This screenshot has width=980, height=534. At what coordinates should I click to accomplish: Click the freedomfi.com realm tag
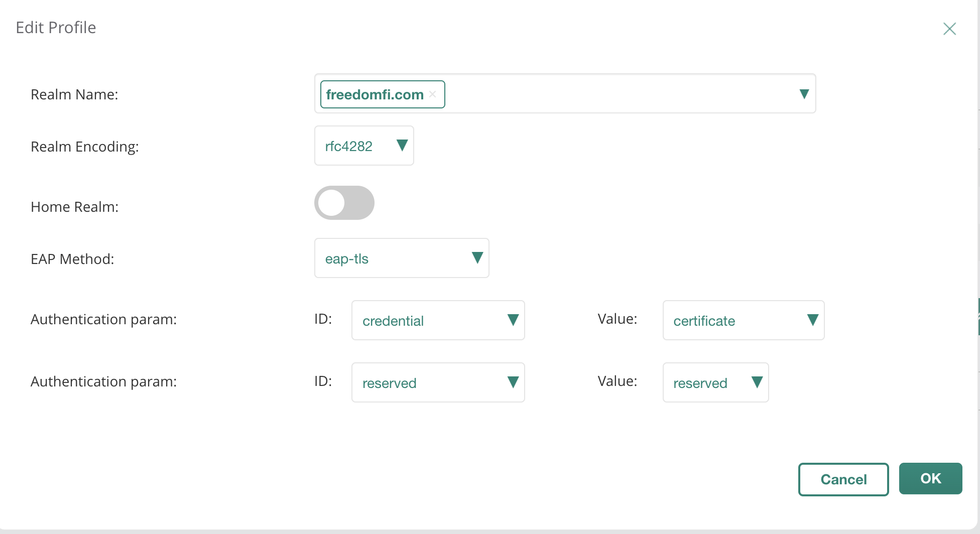pos(375,94)
